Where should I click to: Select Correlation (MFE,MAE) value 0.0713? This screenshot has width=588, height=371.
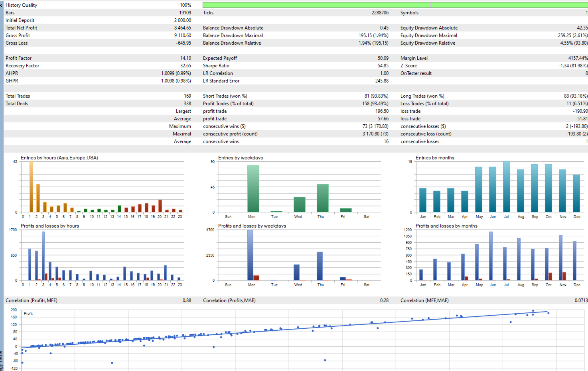(581, 300)
